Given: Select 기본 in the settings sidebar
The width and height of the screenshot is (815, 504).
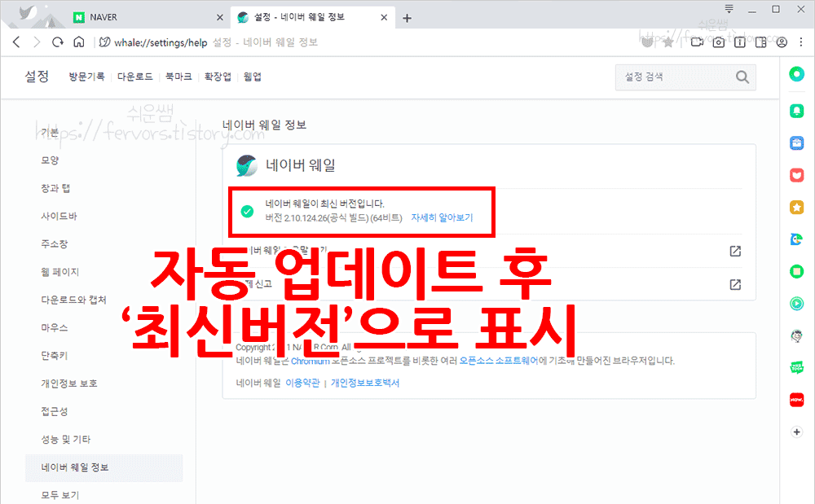Looking at the screenshot, I should click(50, 133).
